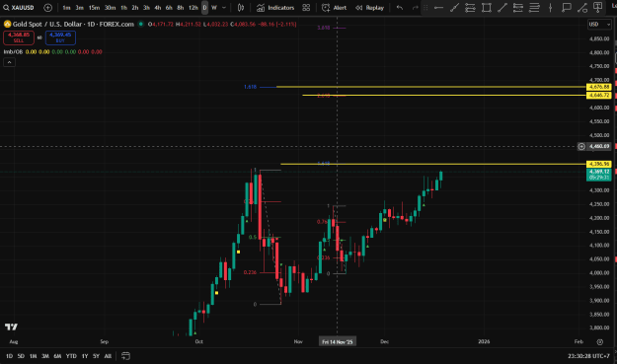Set range to 1Y
617x364 pixels.
85,356
